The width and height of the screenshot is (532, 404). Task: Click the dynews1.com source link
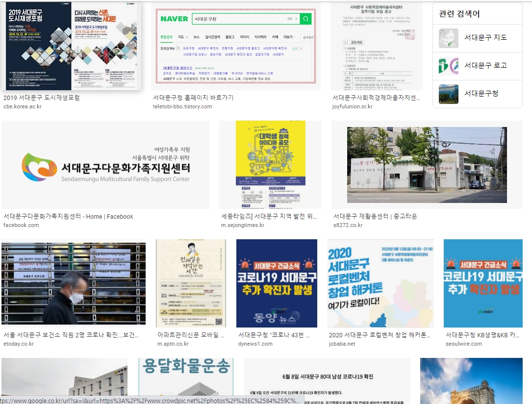(x=255, y=344)
